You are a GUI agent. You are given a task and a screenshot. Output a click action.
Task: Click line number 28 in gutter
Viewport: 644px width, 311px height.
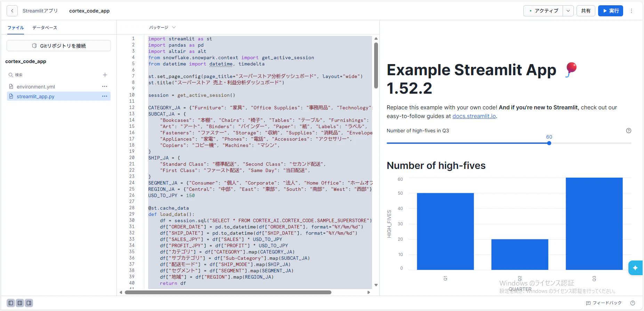tap(132, 208)
